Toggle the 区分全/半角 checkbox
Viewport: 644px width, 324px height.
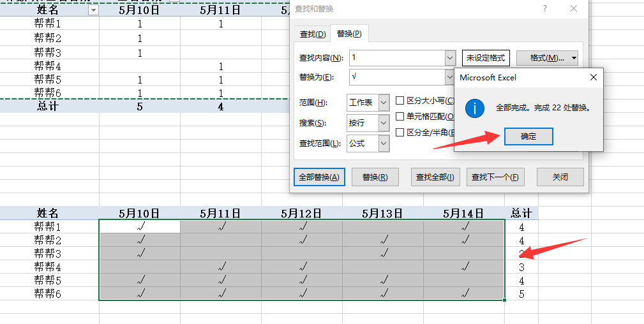point(400,132)
